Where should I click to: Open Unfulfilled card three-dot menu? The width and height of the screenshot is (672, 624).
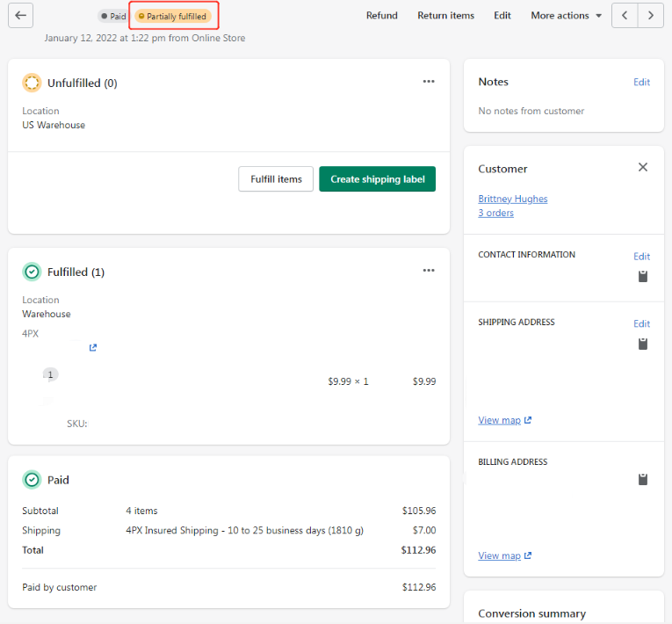429,82
